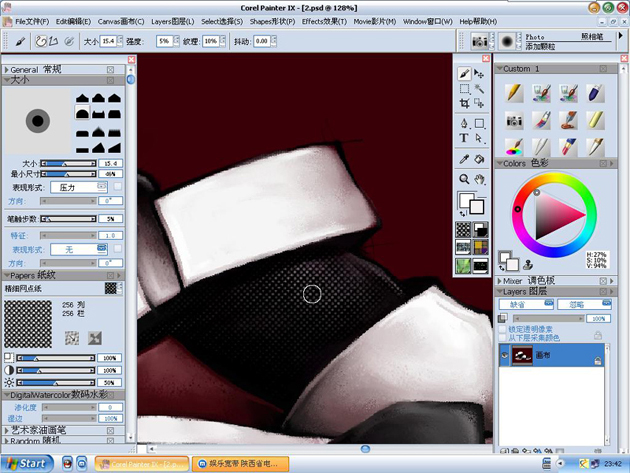Image resolution: width=630 pixels, height=473 pixels.
Task: Expand the Mixer 调色板 panel
Action: click(x=500, y=281)
